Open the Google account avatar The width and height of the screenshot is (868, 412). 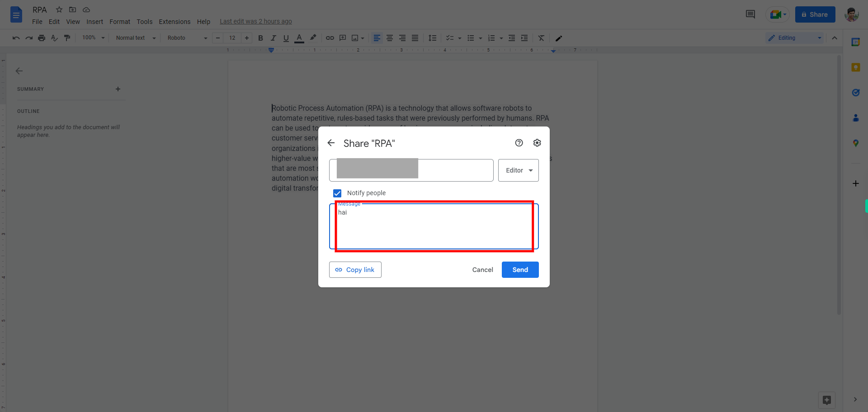[852, 14]
